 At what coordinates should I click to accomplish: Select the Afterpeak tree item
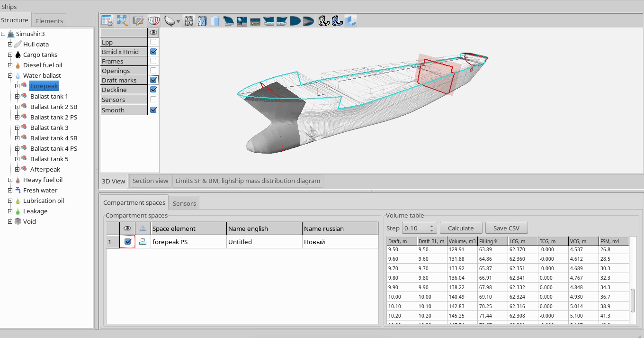pos(45,169)
